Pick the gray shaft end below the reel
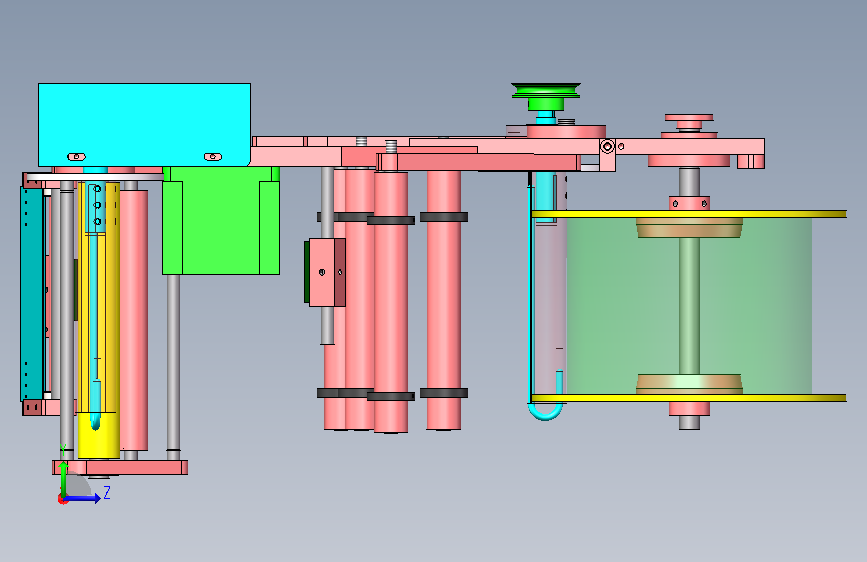This screenshot has width=867, height=562. coord(689,423)
